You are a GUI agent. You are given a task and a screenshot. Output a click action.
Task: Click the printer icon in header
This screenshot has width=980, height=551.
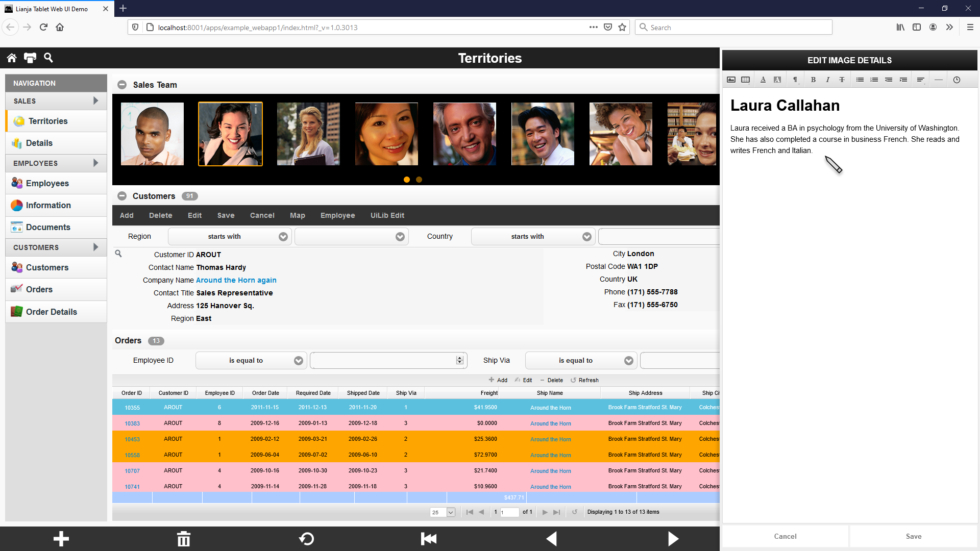[30, 58]
